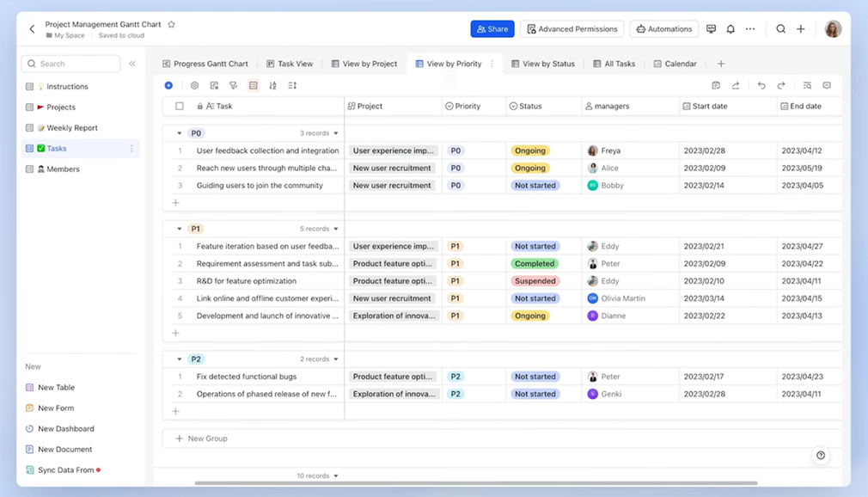Click the redo arrow icon

[780, 86]
